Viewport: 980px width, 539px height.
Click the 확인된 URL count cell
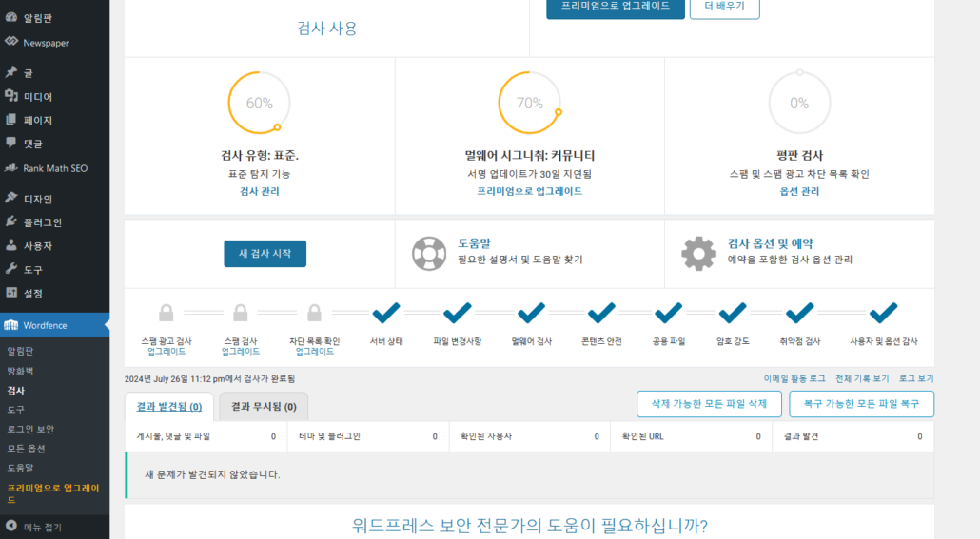point(692,436)
